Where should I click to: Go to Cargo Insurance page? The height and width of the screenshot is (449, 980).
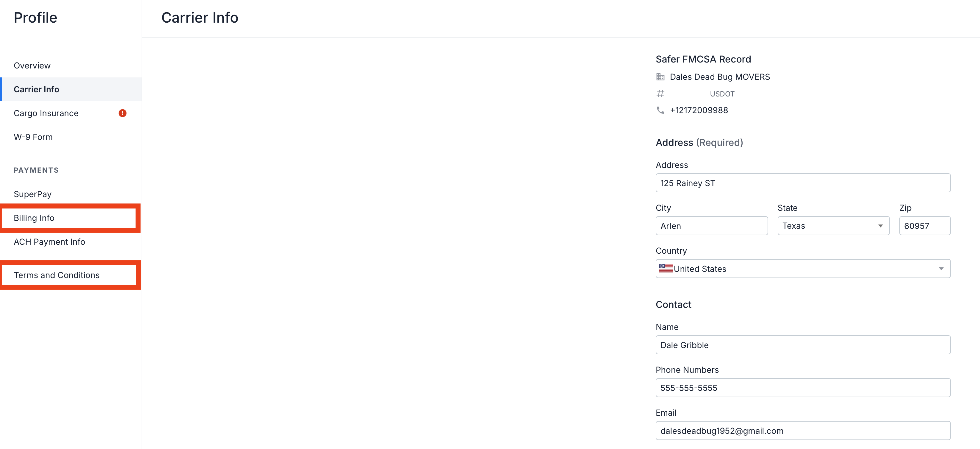(x=71, y=113)
